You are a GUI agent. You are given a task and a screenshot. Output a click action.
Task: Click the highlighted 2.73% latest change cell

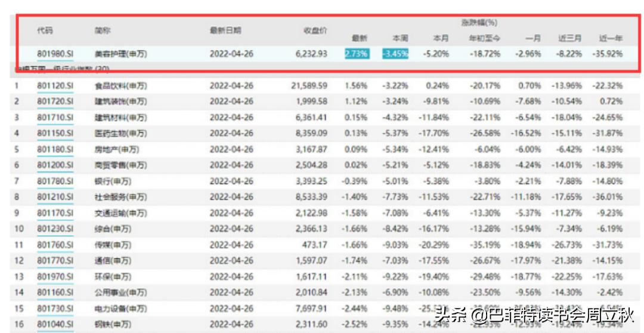357,54
